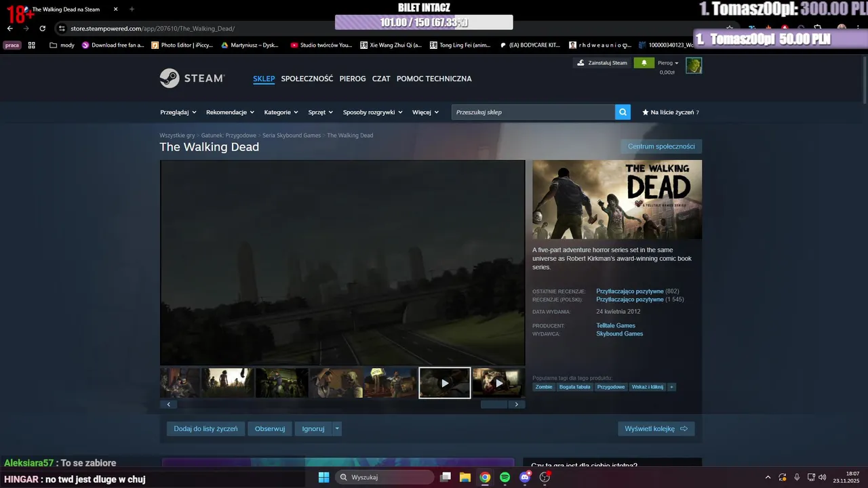Expand the Kategorie dropdown

tap(281, 112)
